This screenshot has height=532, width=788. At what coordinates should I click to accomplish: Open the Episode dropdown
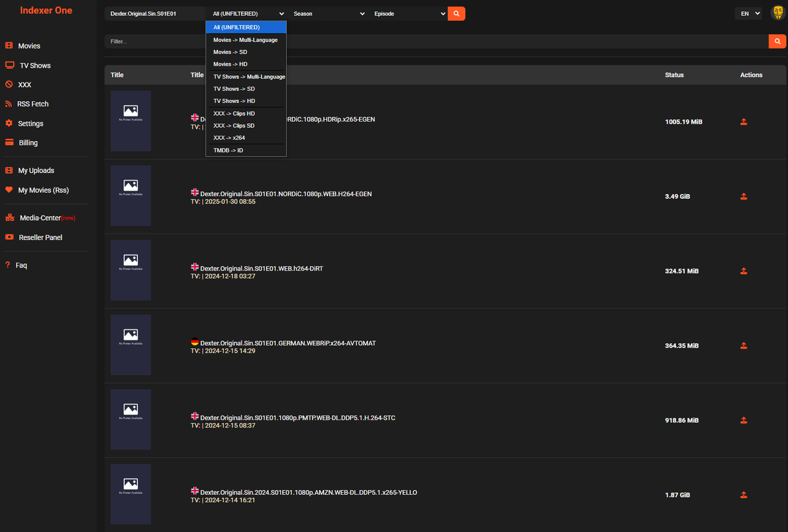tap(409, 13)
